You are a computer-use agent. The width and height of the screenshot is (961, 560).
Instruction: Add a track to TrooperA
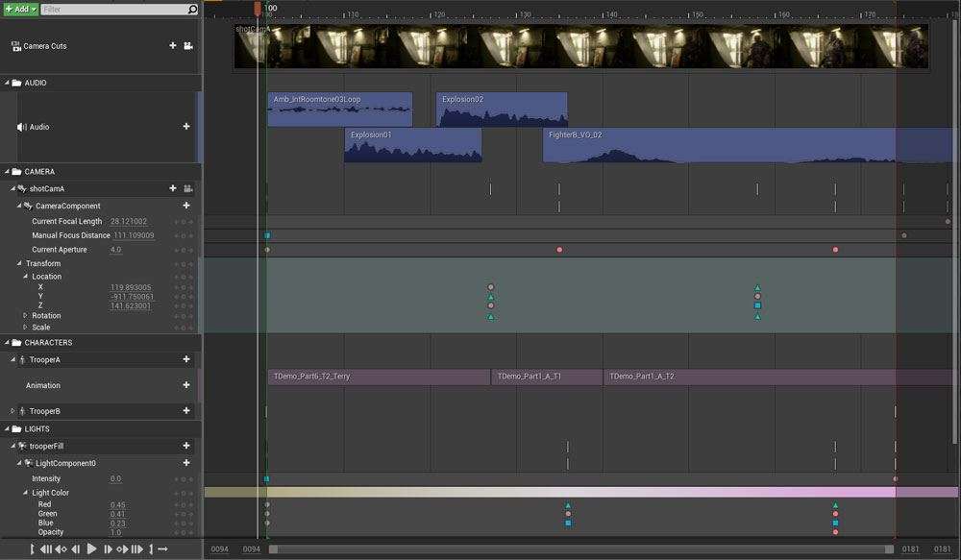(x=186, y=359)
